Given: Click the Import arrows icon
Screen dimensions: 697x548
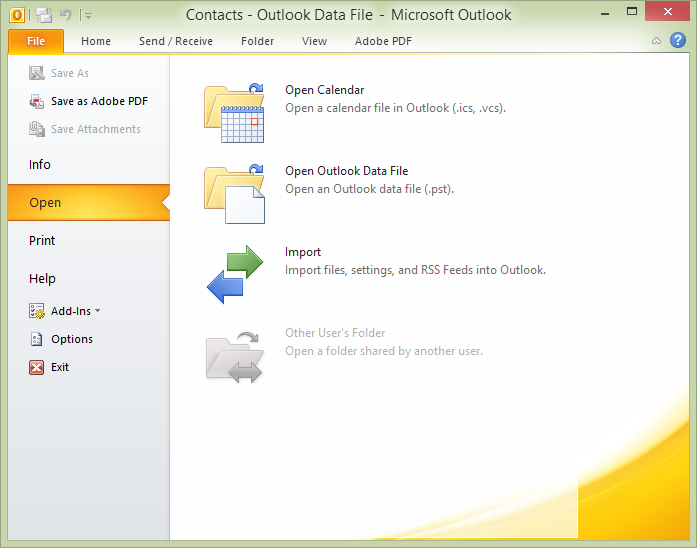Looking at the screenshot, I should click(x=235, y=274).
